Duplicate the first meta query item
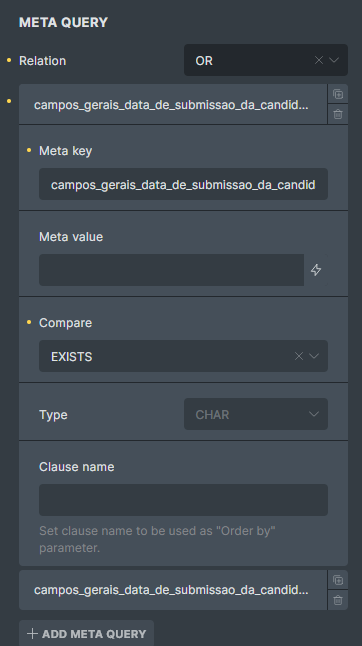362x646 pixels. (x=338, y=94)
